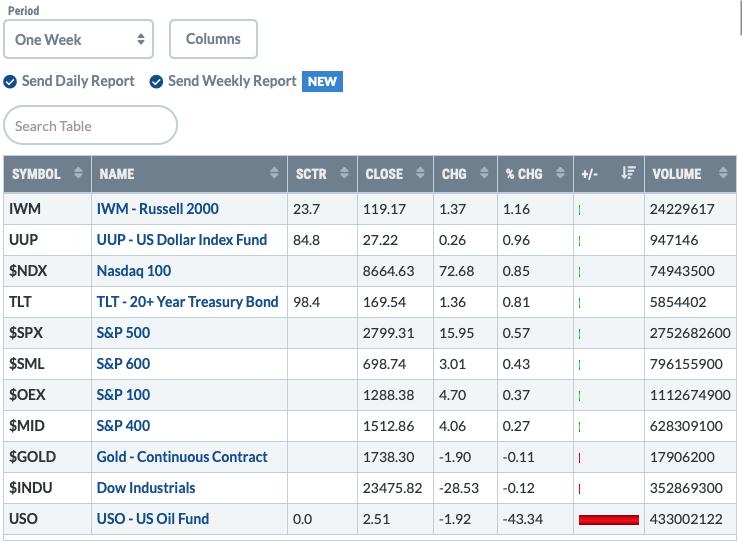
Task: Sort table by SCTR column arrows
Action: coord(344,173)
